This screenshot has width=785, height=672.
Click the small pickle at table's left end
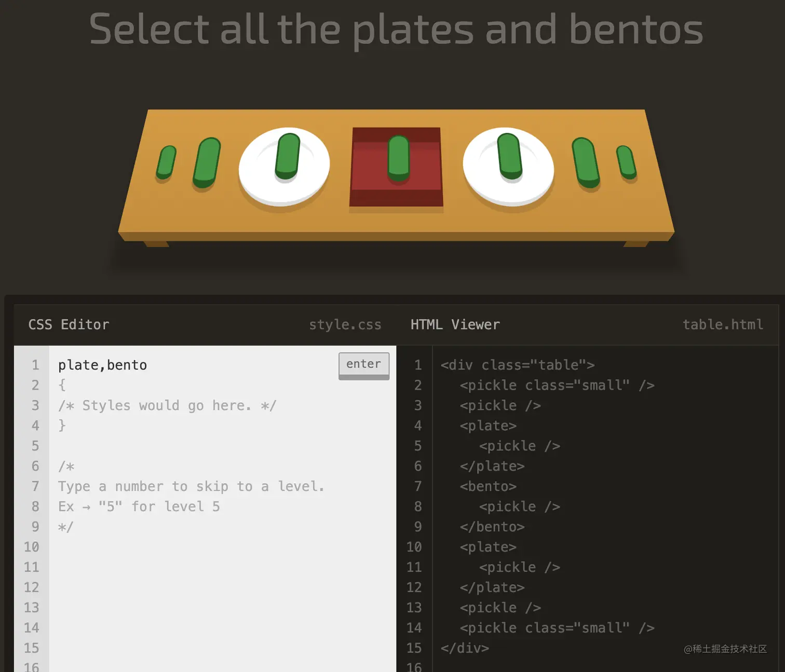tap(166, 163)
